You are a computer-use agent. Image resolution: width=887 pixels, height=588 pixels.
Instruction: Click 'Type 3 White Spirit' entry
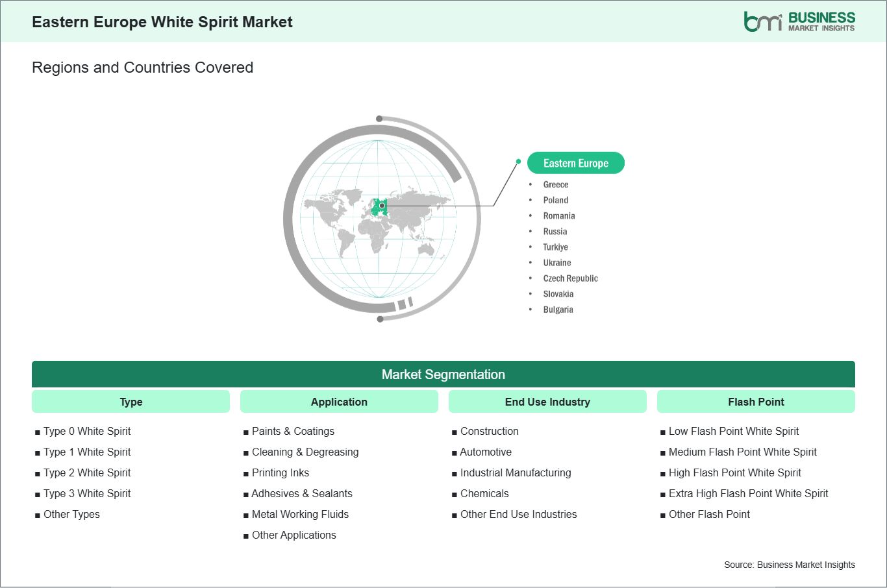point(87,493)
